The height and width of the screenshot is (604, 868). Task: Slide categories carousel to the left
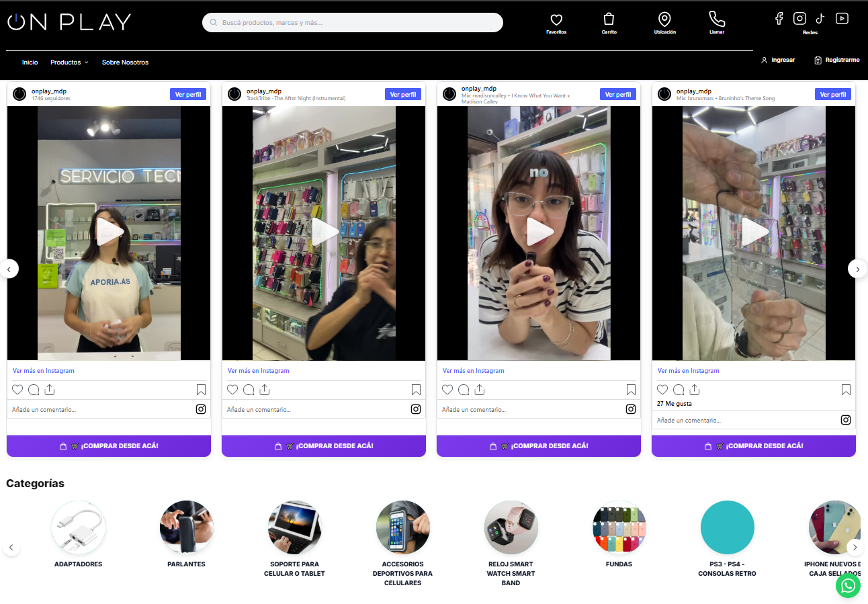[x=11, y=548]
